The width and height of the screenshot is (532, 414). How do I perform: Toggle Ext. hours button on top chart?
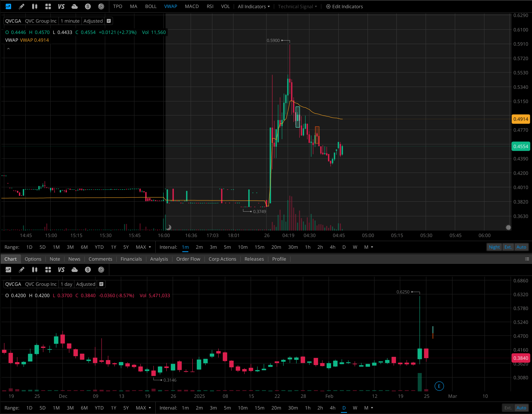pyautogui.click(x=508, y=247)
